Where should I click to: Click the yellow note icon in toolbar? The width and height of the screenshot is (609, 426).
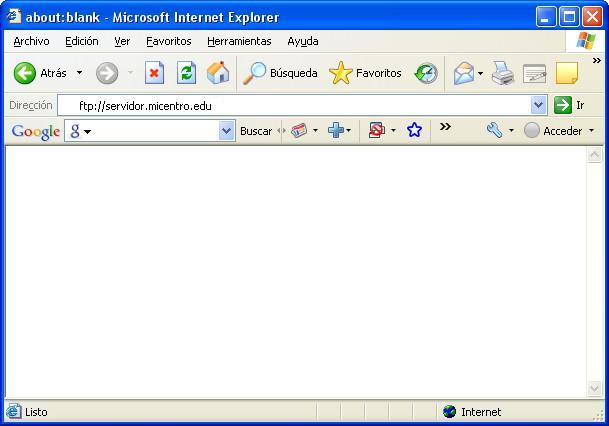[567, 73]
